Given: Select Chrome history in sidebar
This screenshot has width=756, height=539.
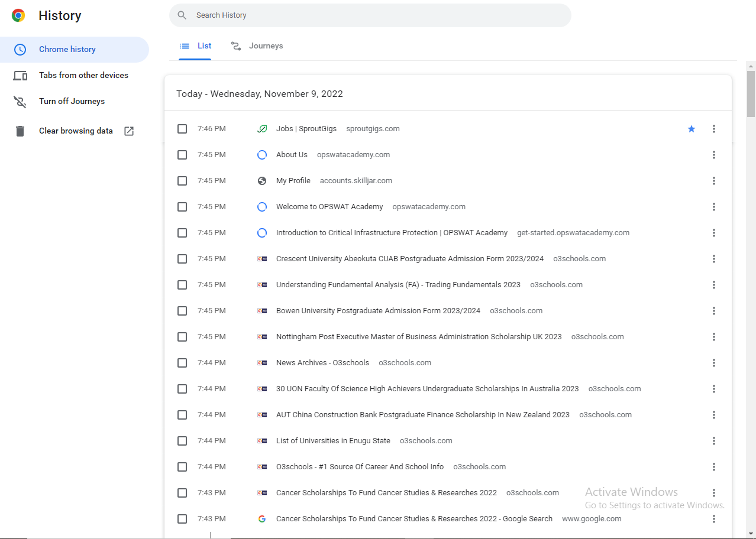Looking at the screenshot, I should click(75, 50).
